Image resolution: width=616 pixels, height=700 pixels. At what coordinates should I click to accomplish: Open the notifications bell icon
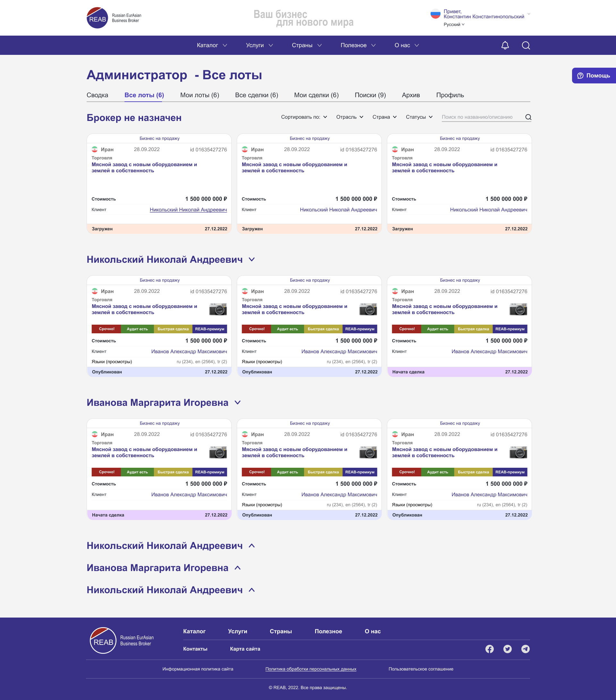coord(505,45)
